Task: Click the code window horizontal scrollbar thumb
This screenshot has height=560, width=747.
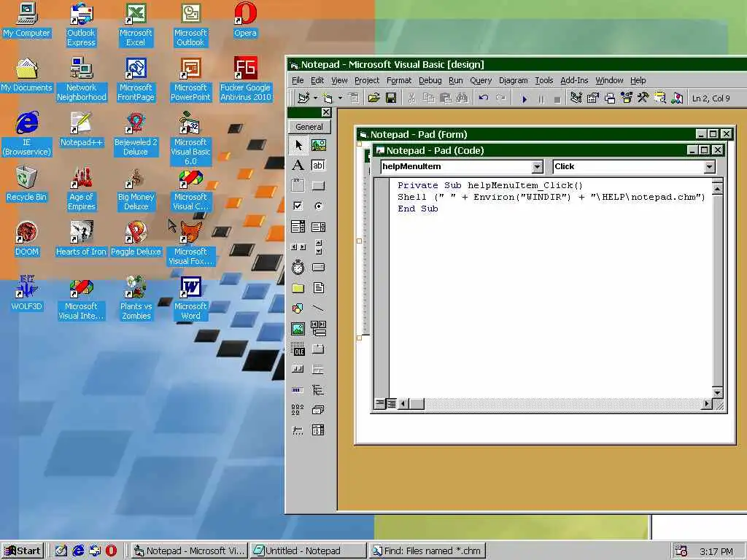Action: [417, 404]
